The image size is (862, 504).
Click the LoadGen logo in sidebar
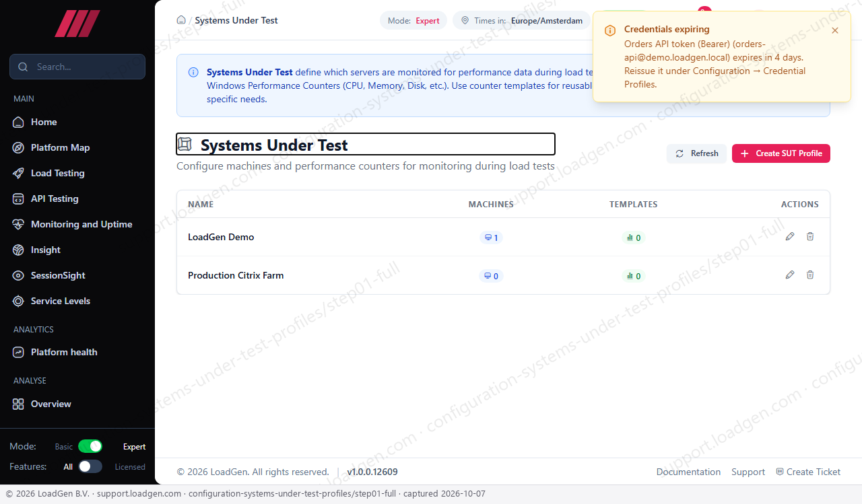[77, 24]
